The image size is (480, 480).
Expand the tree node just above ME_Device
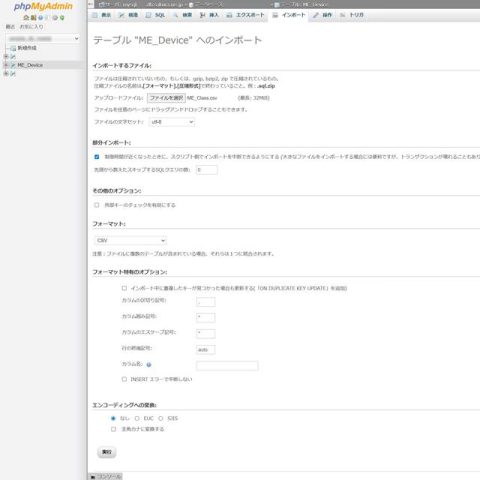(x=6, y=56)
